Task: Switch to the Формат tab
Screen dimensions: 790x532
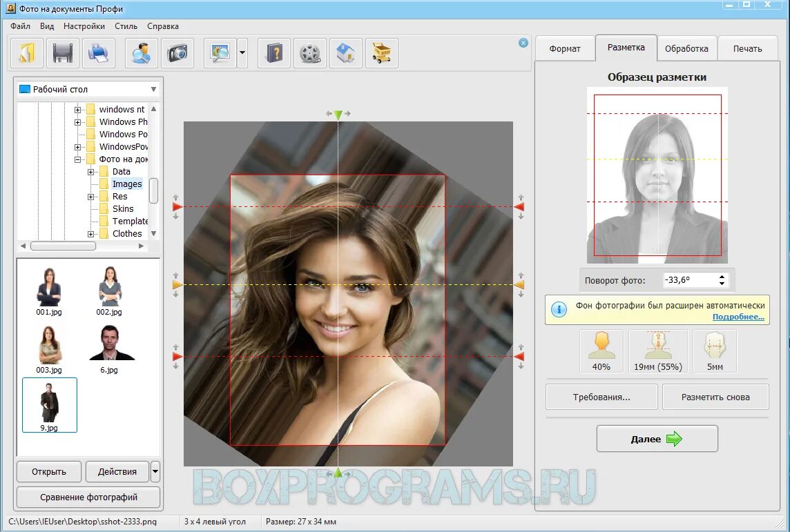Action: coord(565,49)
